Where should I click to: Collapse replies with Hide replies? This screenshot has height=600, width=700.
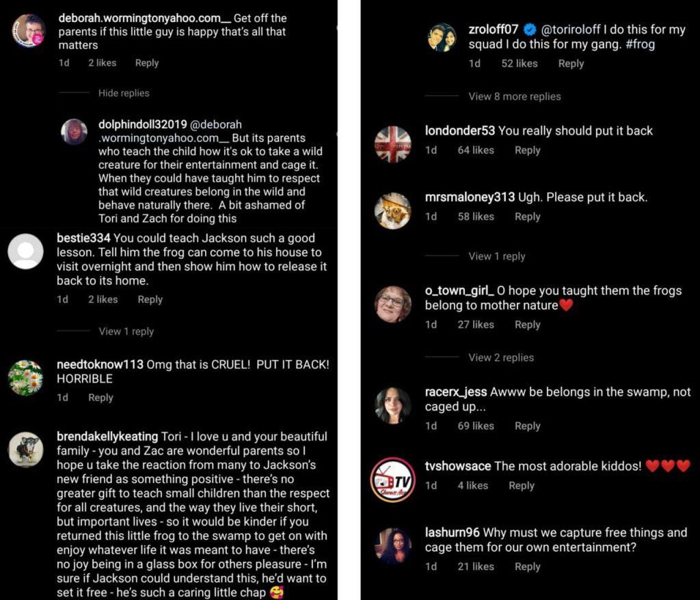pyautogui.click(x=124, y=93)
